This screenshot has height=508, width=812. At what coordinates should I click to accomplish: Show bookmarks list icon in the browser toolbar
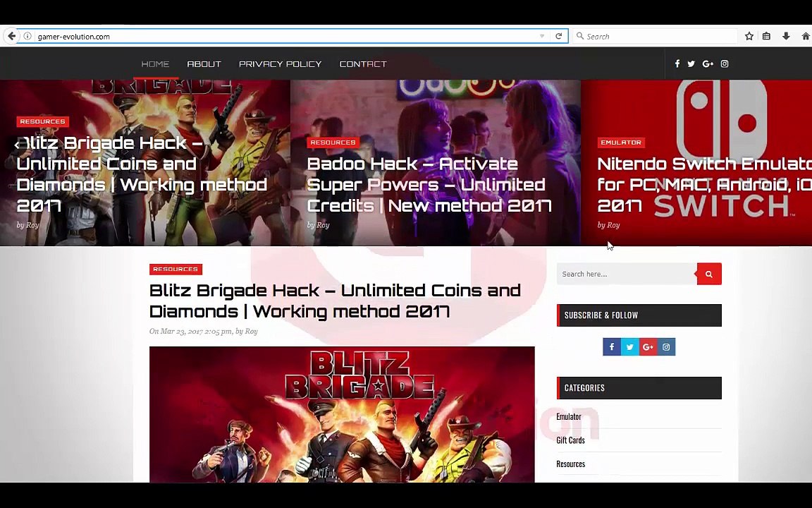[x=766, y=36]
